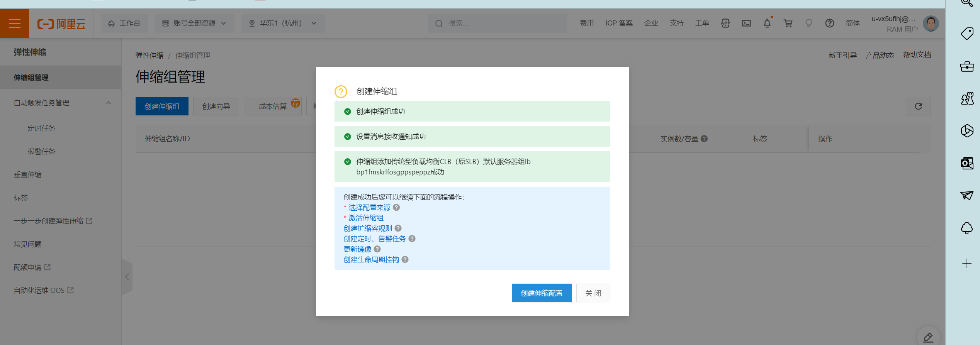
Task: Collapse 自动触发任务管理 section
Action: (x=109, y=103)
